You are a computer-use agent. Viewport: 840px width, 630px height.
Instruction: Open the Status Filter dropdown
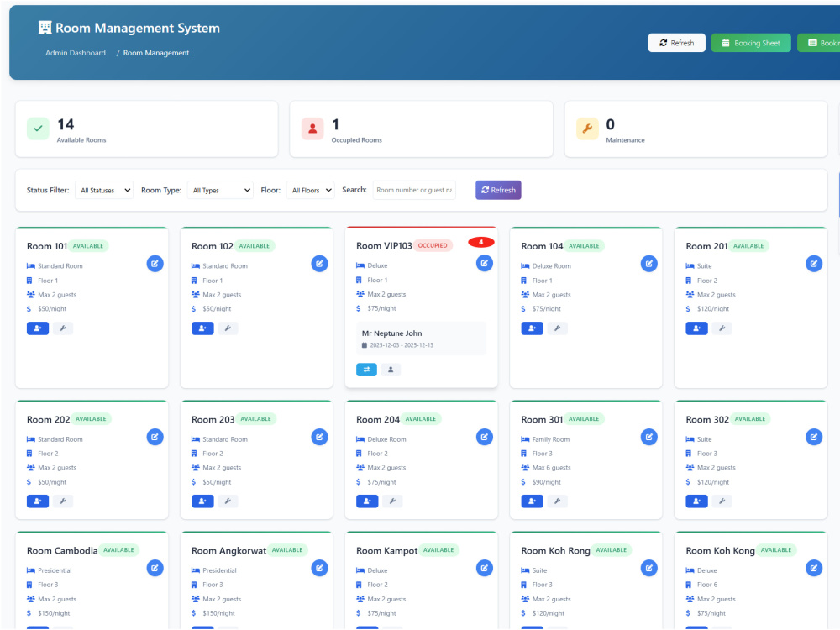click(104, 190)
